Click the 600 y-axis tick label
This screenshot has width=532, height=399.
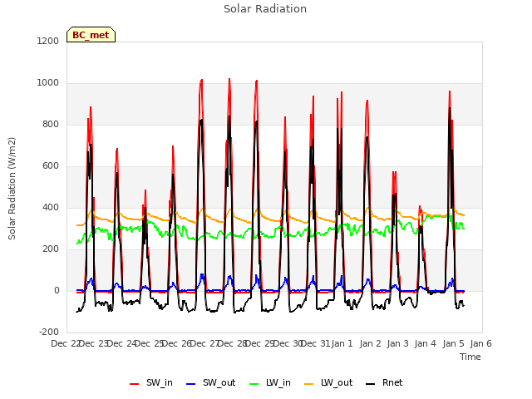coord(51,166)
